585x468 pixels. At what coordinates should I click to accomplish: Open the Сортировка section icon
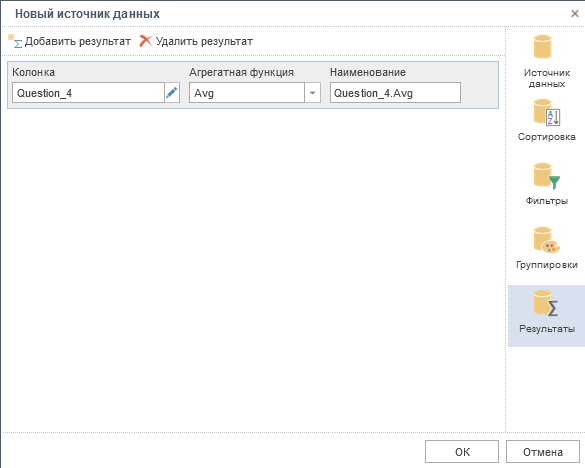click(x=547, y=112)
